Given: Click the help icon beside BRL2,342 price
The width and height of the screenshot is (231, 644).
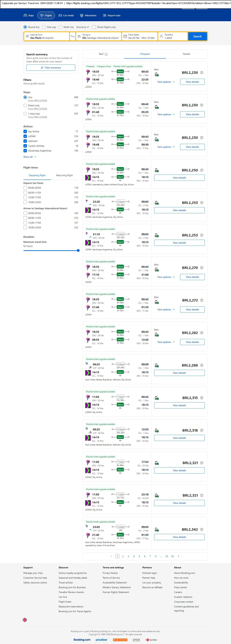Looking at the screenshot, I should coord(202,529).
